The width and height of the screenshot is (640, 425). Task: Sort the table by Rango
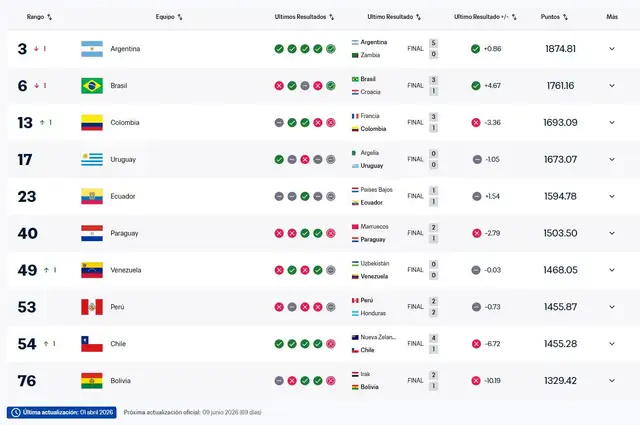[x=40, y=17]
